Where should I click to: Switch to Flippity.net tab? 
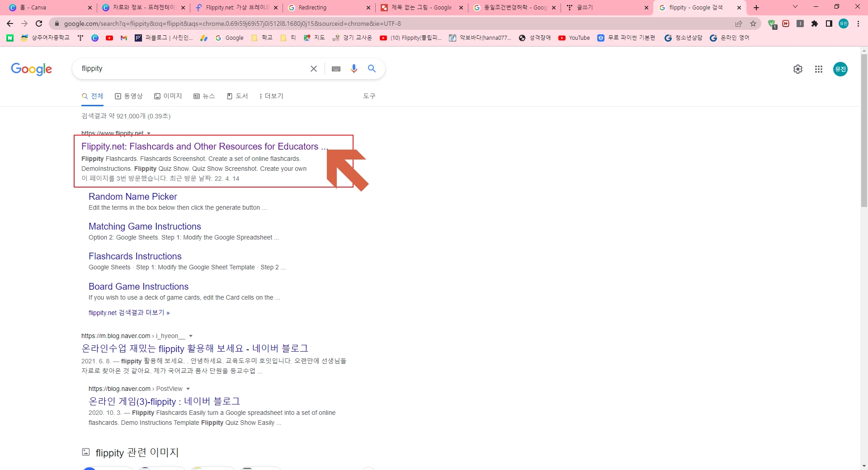click(x=237, y=8)
